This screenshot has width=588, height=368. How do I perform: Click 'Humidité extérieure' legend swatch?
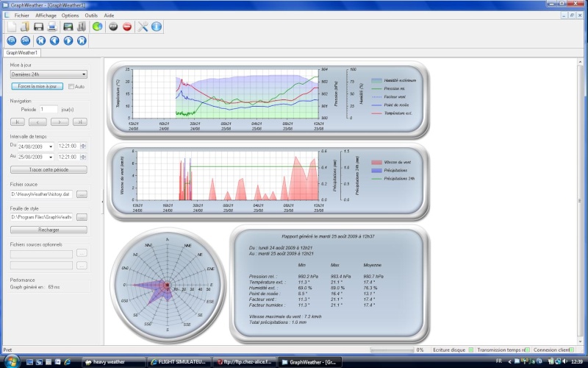(x=376, y=80)
